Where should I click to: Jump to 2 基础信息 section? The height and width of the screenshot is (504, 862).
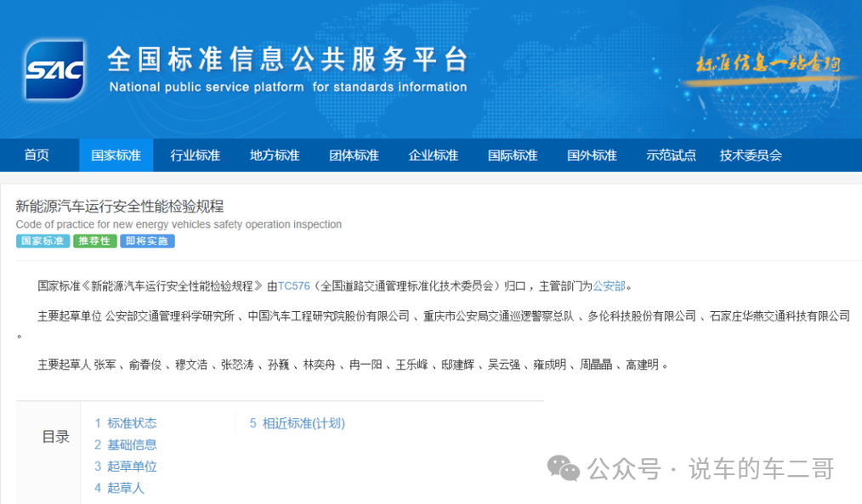(x=126, y=445)
